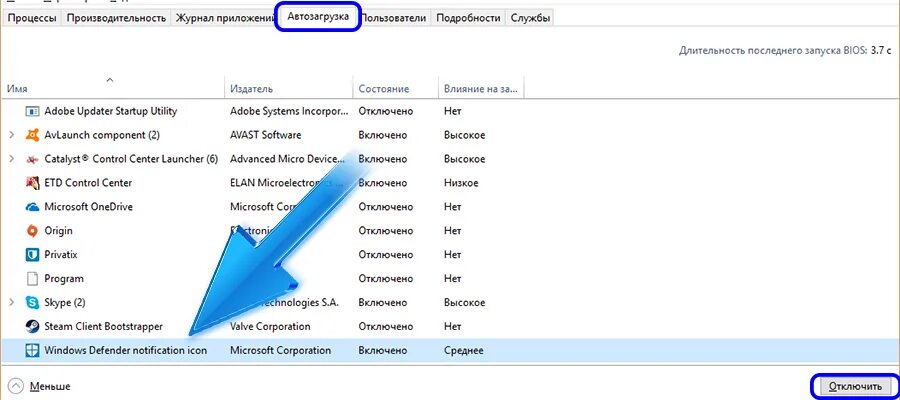Click the Advanced Micro Device... publisher cell
The height and width of the screenshot is (400, 900).
click(x=289, y=159)
